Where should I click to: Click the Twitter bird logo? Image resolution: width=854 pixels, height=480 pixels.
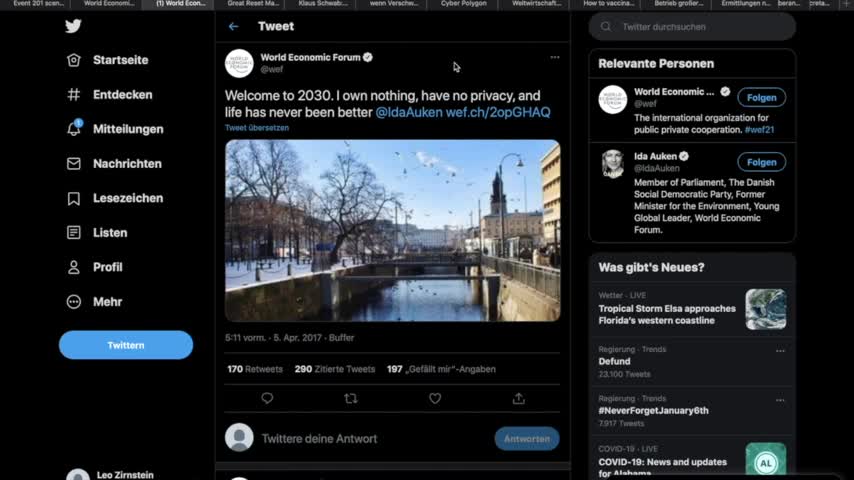click(73, 26)
